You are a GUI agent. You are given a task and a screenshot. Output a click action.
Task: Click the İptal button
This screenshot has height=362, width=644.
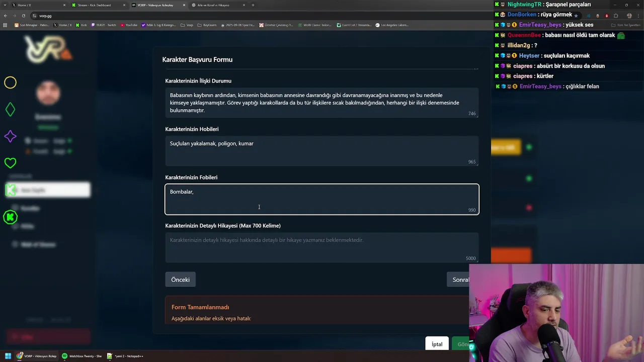[437, 344]
